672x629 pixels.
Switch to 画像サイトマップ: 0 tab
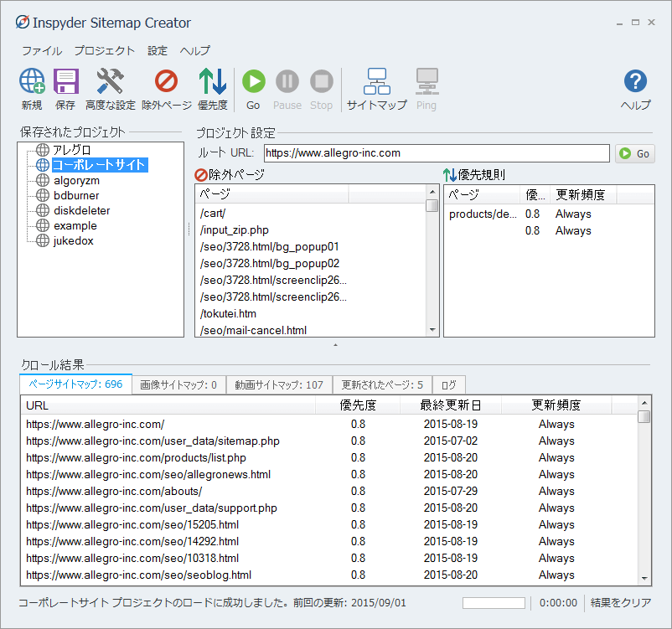[x=178, y=384]
